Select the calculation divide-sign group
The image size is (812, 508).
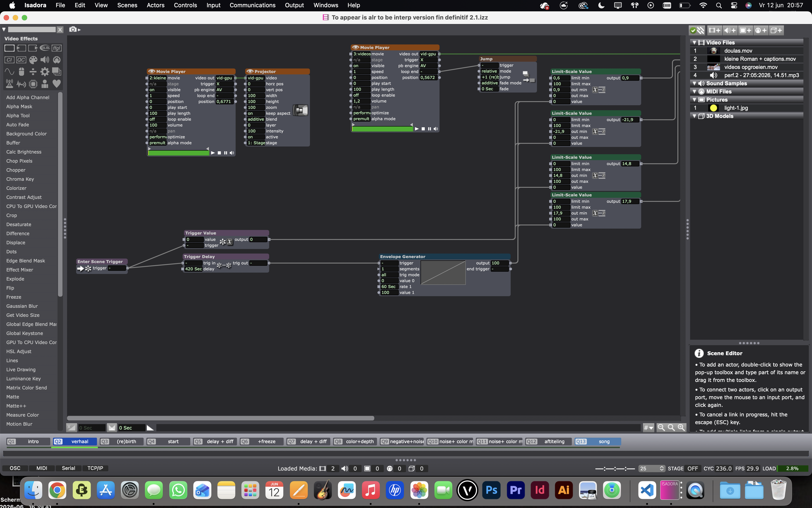(33, 72)
